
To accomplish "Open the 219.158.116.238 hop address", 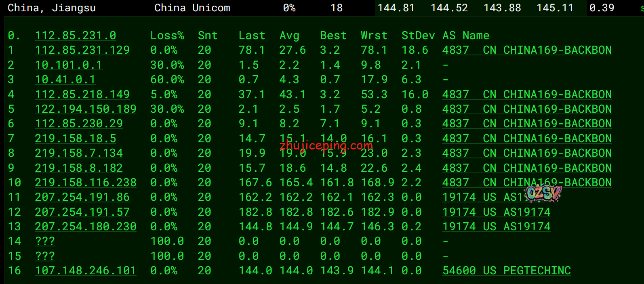I will click(x=85, y=183).
